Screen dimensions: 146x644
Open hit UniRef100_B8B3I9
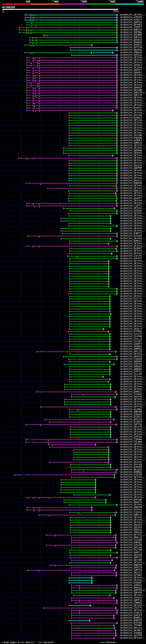point(131,30)
